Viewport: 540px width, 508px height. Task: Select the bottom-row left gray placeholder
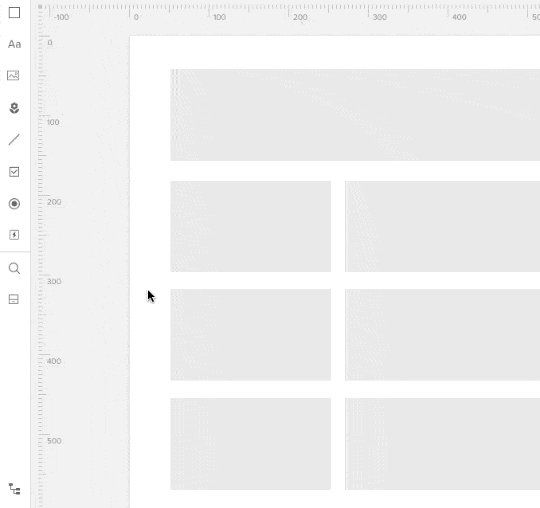point(250,444)
